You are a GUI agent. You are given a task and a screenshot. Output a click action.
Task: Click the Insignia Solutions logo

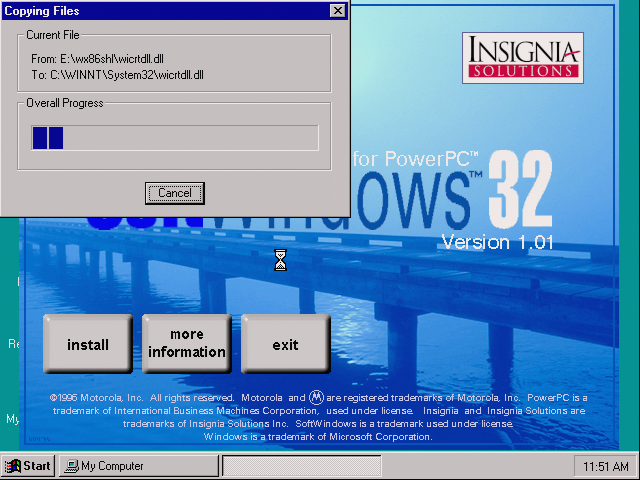[523, 58]
